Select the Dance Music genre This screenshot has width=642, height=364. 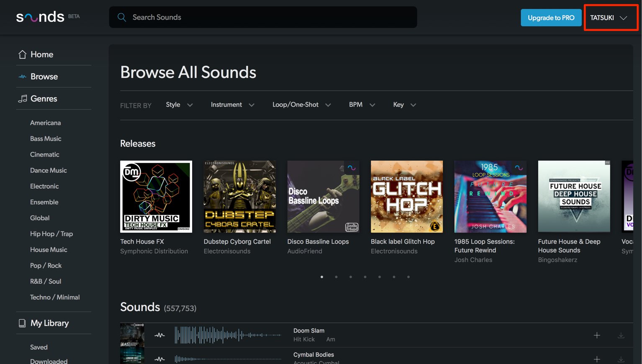click(x=48, y=170)
